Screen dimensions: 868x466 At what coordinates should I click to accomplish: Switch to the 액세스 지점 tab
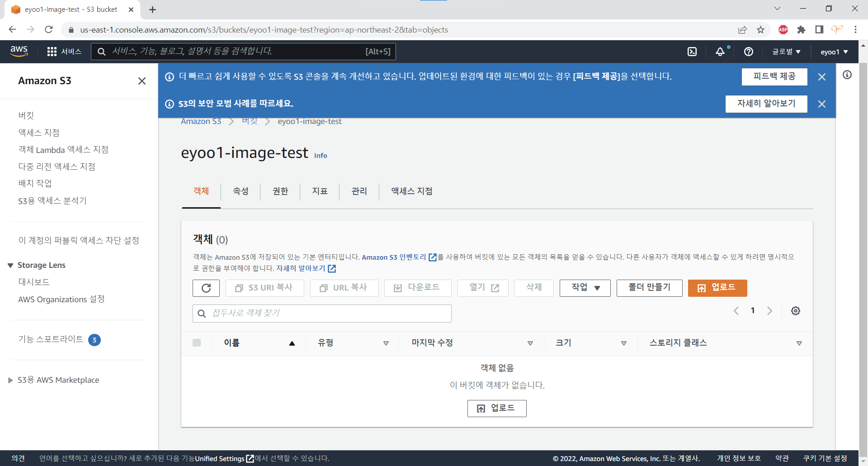click(x=412, y=191)
